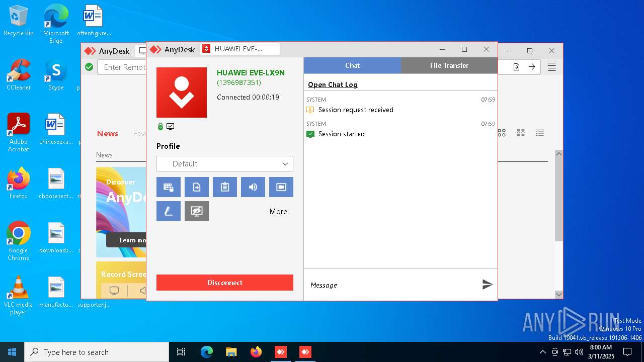Click the green lock encryption icon
The height and width of the screenshot is (362, 644).
tap(160, 127)
